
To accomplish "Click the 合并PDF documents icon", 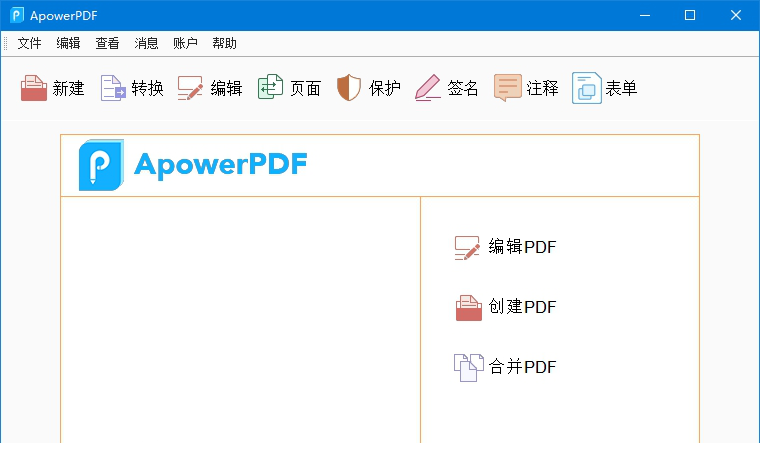I will (469, 368).
